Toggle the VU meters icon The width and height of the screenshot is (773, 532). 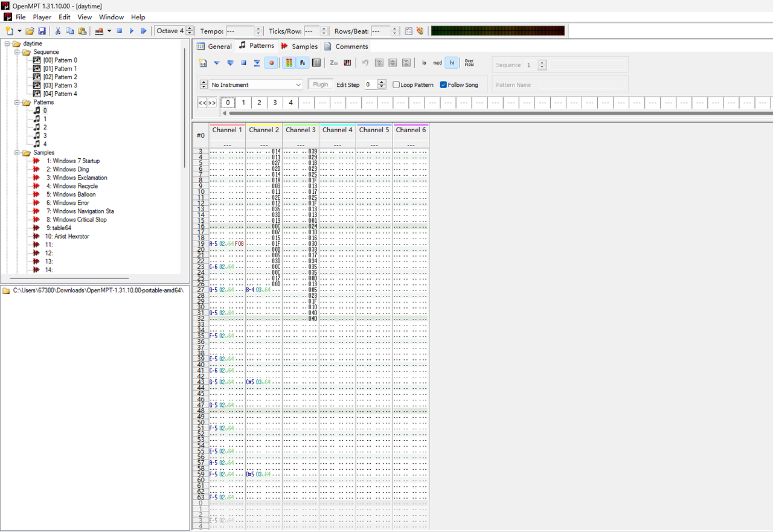pos(289,63)
